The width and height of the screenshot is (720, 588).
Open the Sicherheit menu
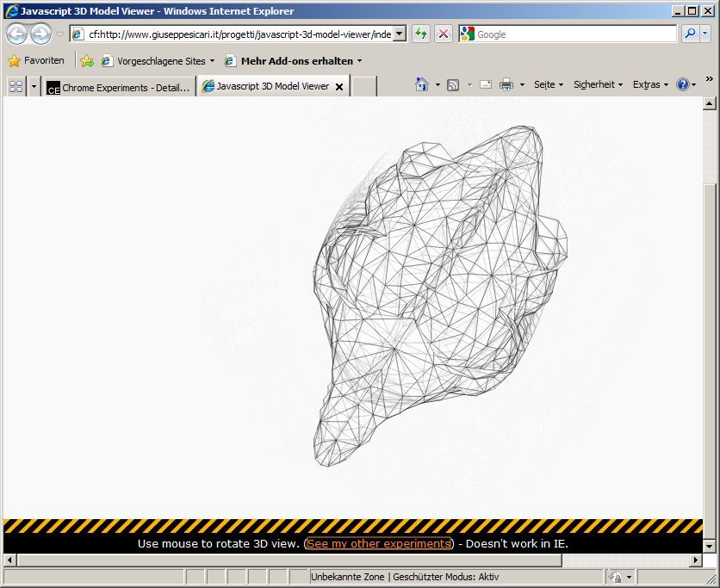598,84
